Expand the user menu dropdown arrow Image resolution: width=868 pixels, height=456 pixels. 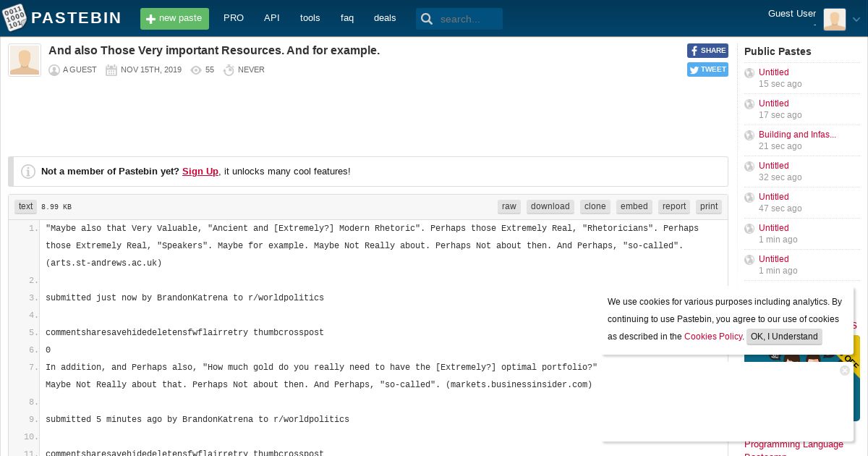click(856, 20)
